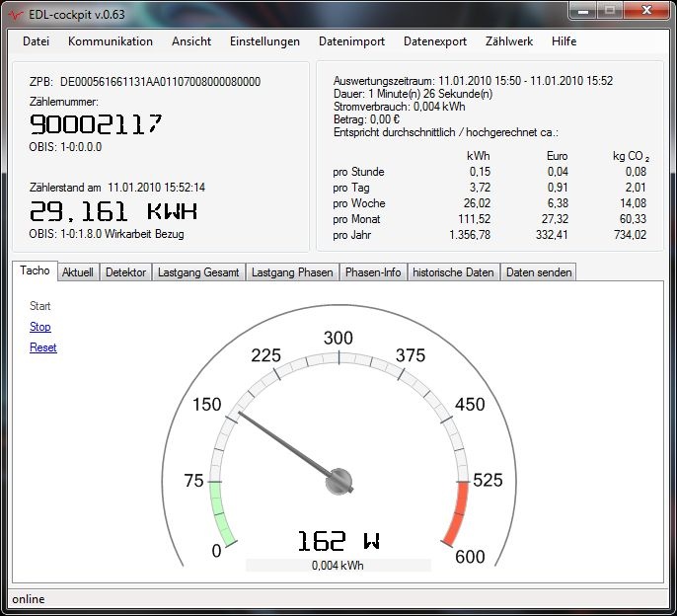Go to the Phasen-Info tab
The height and width of the screenshot is (616, 677).
(x=373, y=272)
